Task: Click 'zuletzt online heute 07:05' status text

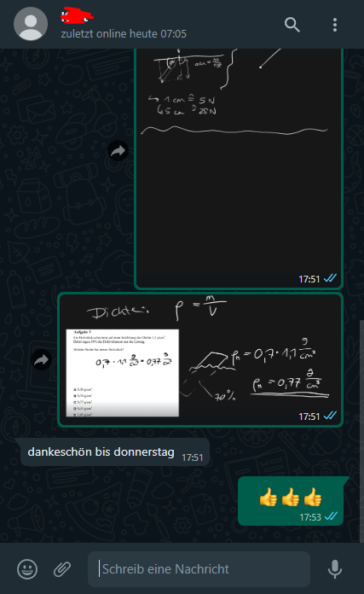Action: pyautogui.click(x=124, y=34)
